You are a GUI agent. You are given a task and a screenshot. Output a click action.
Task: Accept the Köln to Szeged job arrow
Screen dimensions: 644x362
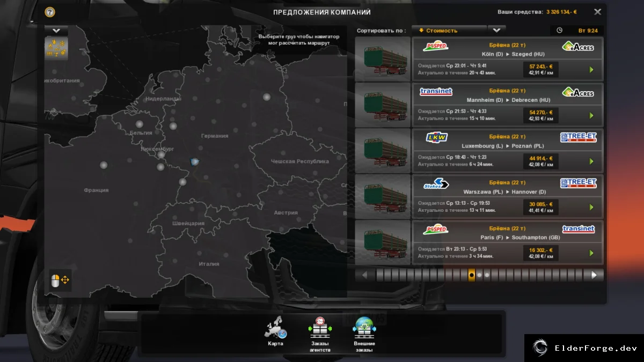click(x=591, y=70)
